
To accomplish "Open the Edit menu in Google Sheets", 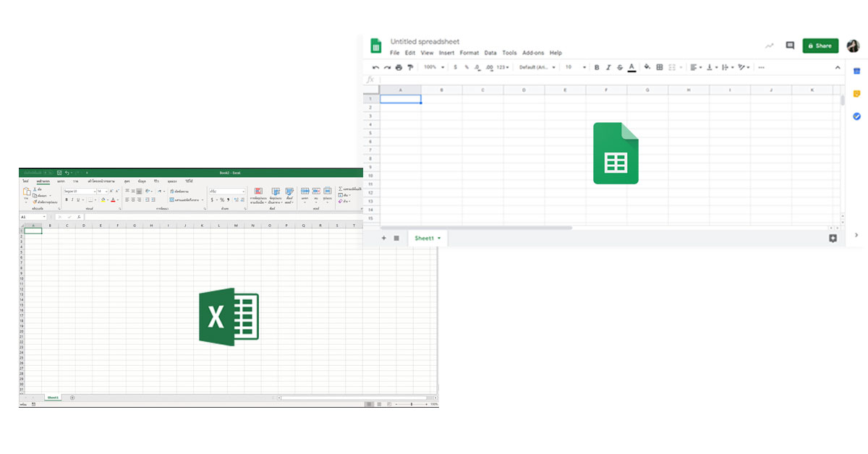I will click(410, 53).
